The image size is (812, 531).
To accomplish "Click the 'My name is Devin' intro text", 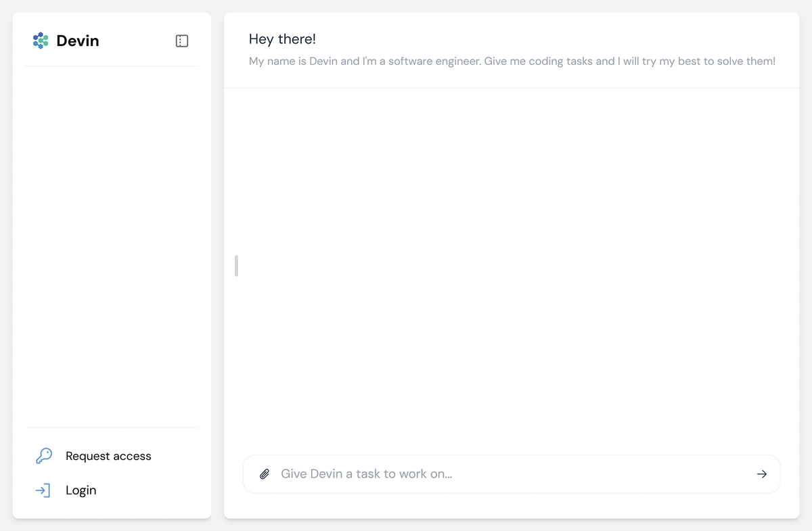I will tap(512, 61).
